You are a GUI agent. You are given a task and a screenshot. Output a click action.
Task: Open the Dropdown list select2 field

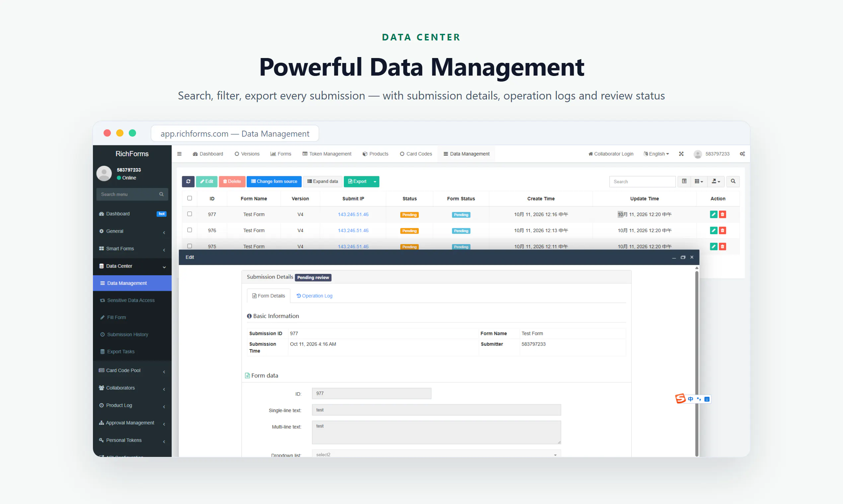[x=436, y=454]
